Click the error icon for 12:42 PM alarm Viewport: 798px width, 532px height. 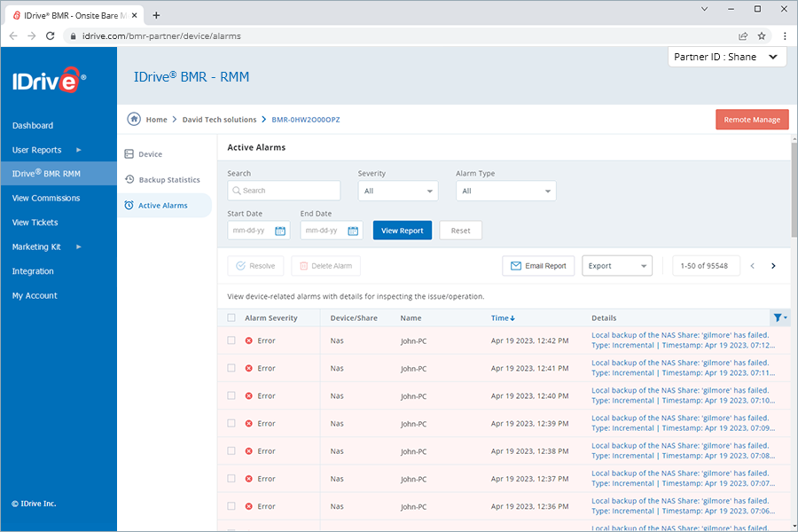pos(249,340)
